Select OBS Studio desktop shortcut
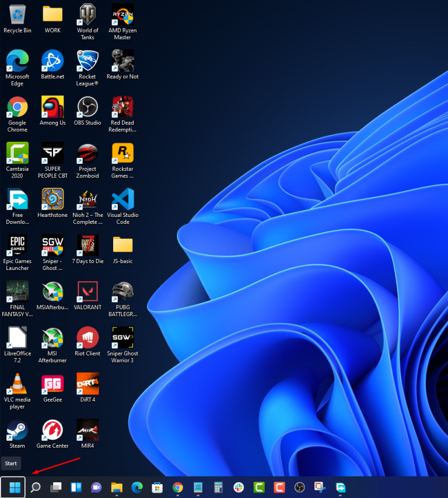This screenshot has width=448, height=498. 87,111
